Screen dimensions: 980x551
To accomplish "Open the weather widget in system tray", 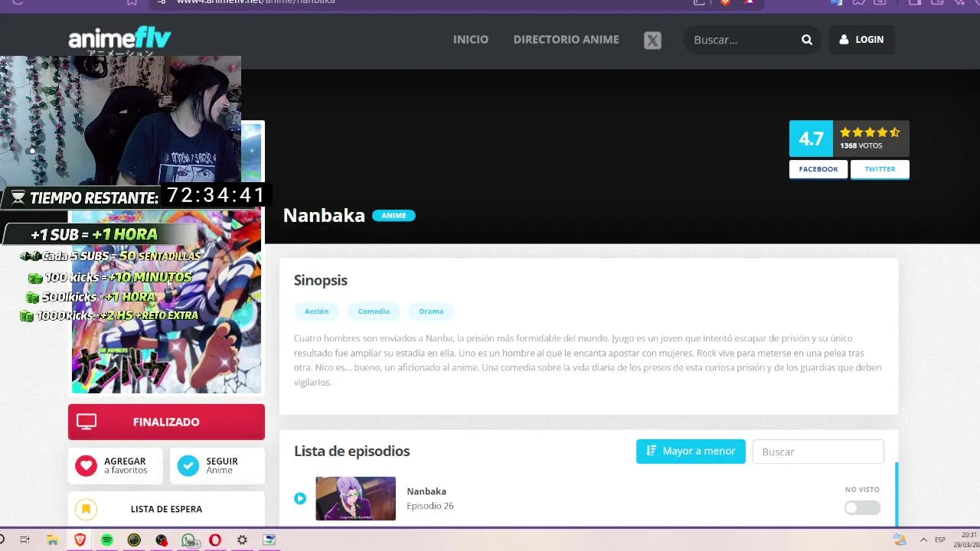I will (900, 540).
